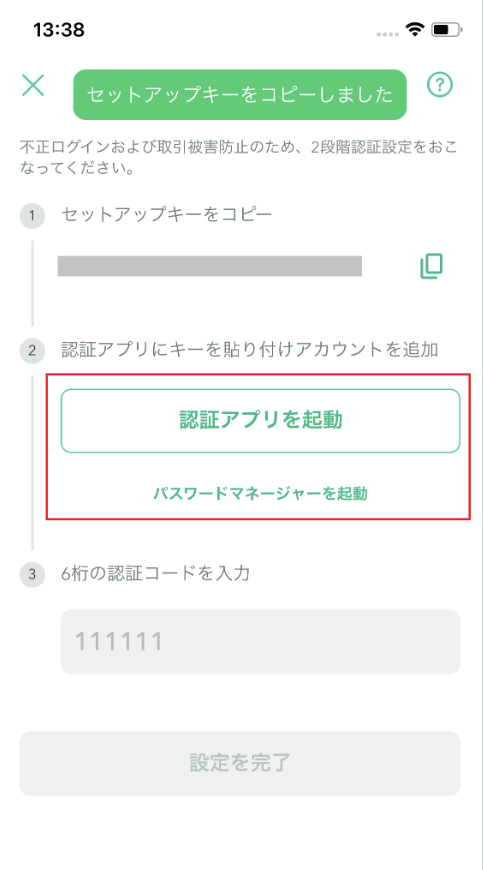Tap the step 1 number circle

[32, 215]
